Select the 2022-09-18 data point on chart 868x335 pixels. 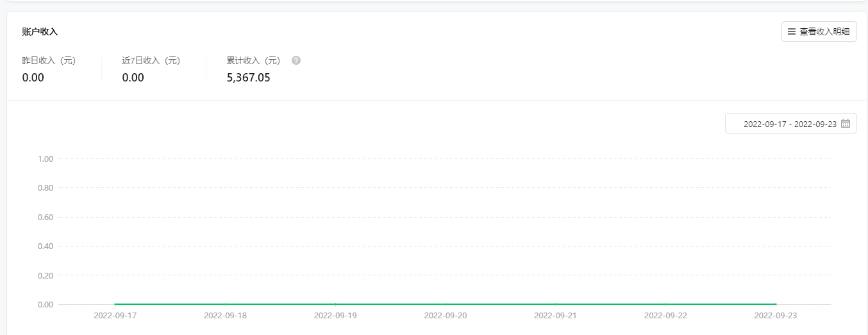pyautogui.click(x=225, y=304)
